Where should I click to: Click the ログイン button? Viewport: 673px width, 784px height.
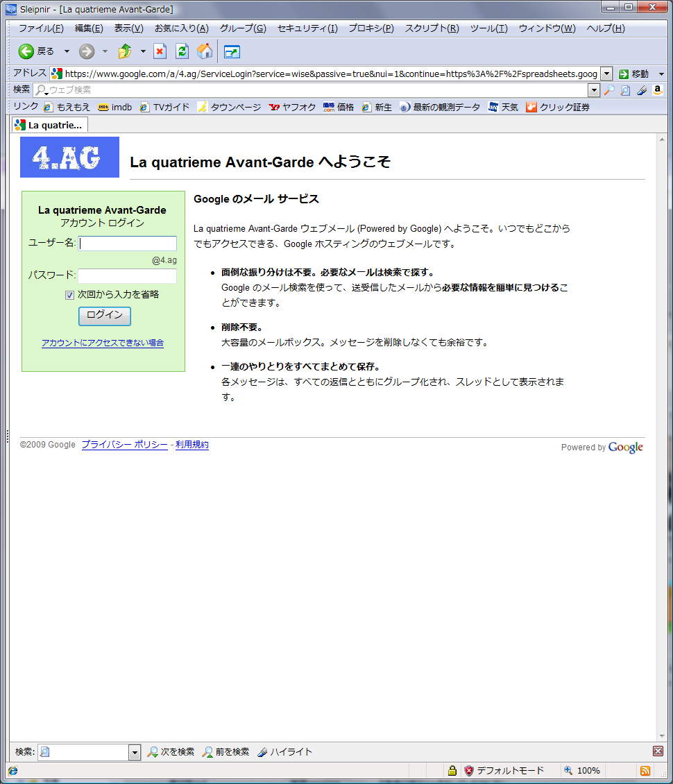point(105,316)
